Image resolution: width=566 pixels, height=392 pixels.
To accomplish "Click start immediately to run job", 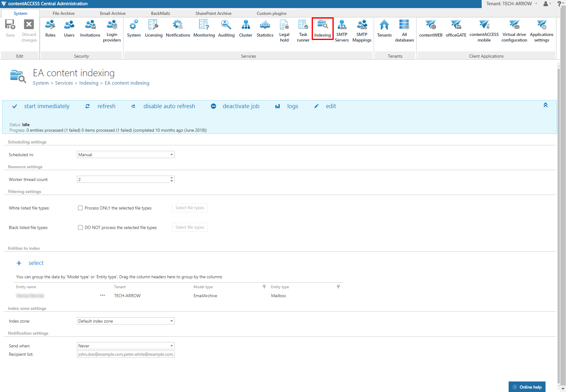I will pyautogui.click(x=47, y=106).
